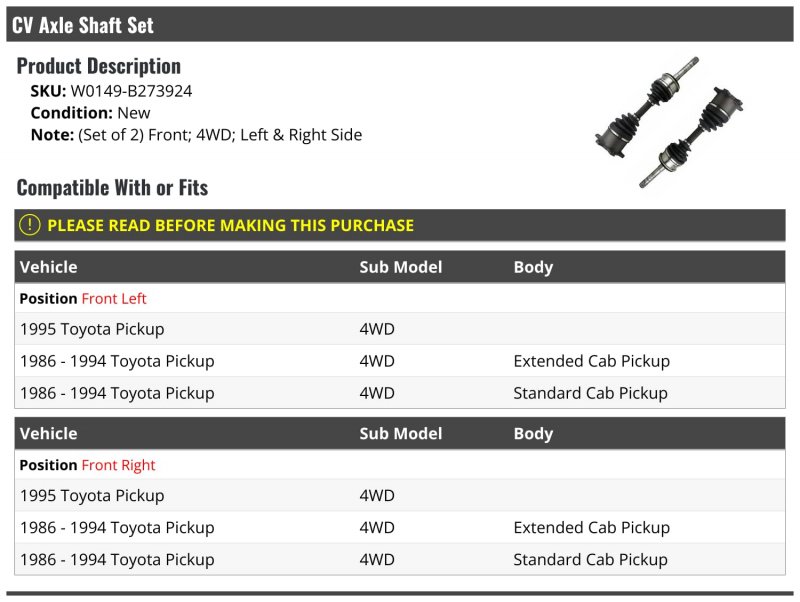Click the Body column header in first table
The width and height of the screenshot is (800, 602).
[x=533, y=267]
